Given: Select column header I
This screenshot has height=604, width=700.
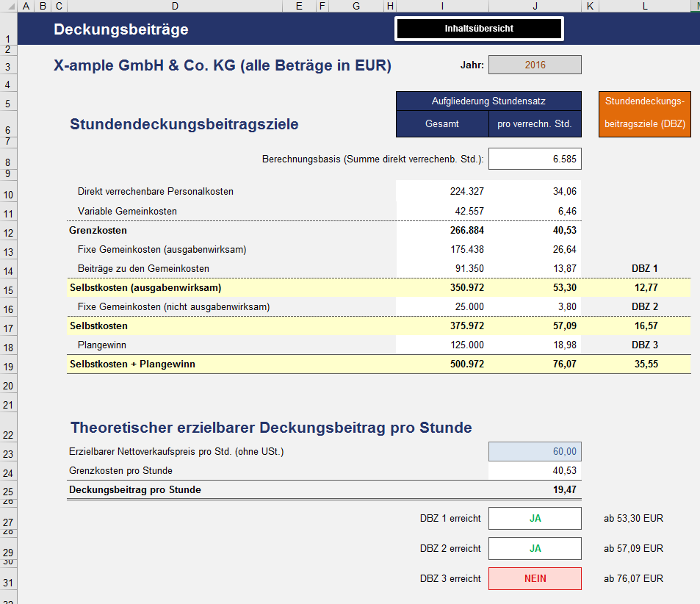Looking at the screenshot, I should (442, 6).
